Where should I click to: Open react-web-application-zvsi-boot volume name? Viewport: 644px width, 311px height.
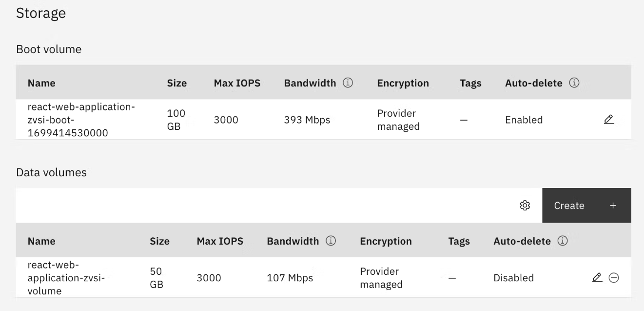click(81, 120)
